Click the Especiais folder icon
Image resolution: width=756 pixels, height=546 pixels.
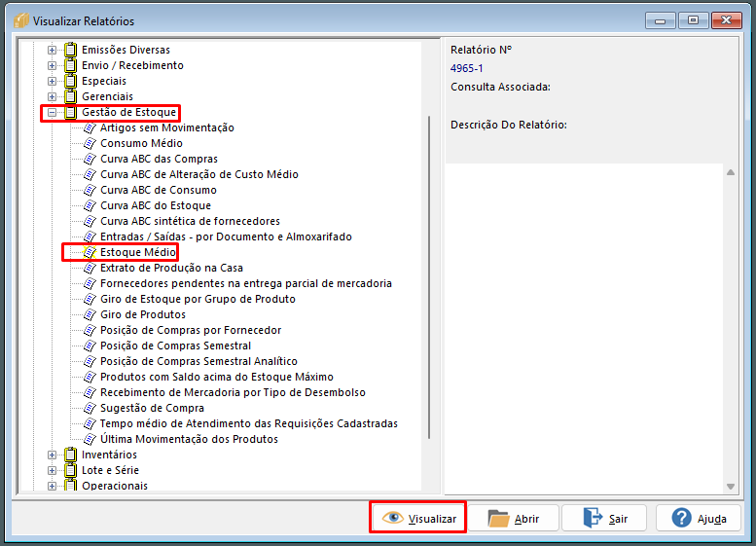click(x=70, y=81)
